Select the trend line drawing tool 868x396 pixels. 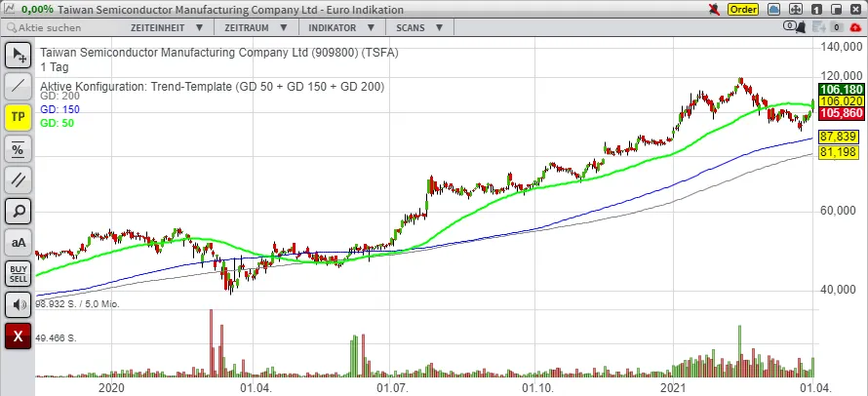(19, 86)
